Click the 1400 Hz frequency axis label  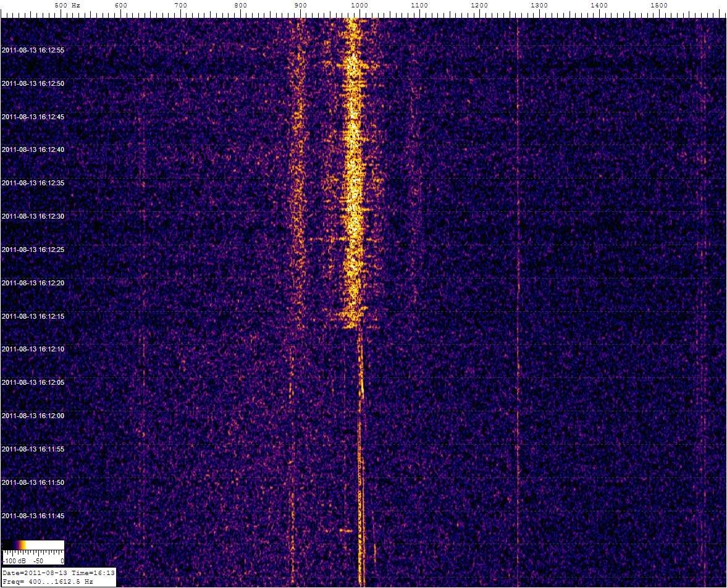coord(599,6)
